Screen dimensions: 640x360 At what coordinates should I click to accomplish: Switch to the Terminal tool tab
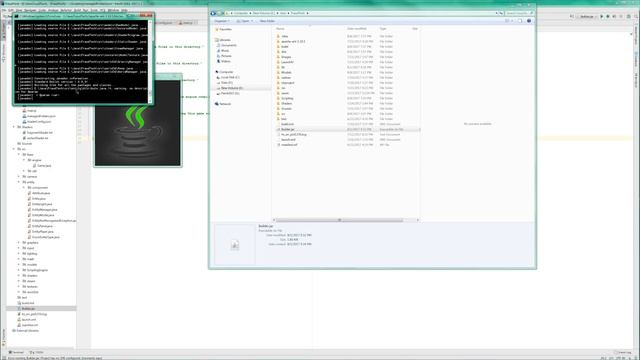[17, 352]
